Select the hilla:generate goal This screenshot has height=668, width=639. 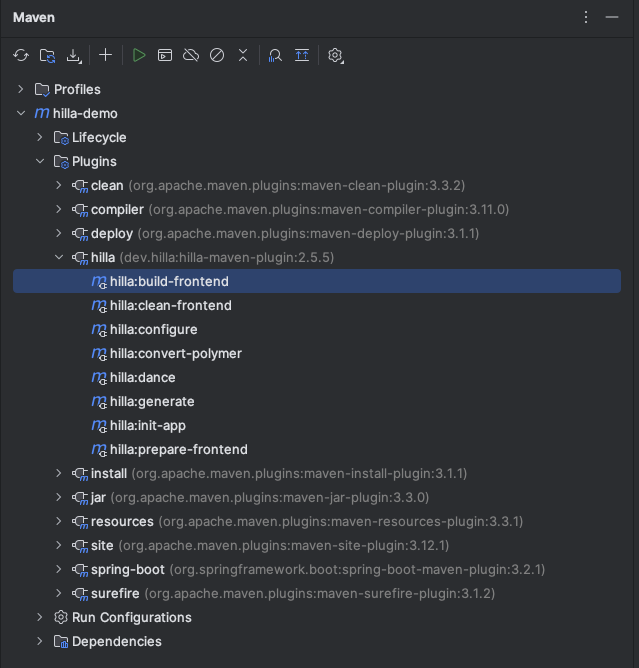(x=317, y=401)
